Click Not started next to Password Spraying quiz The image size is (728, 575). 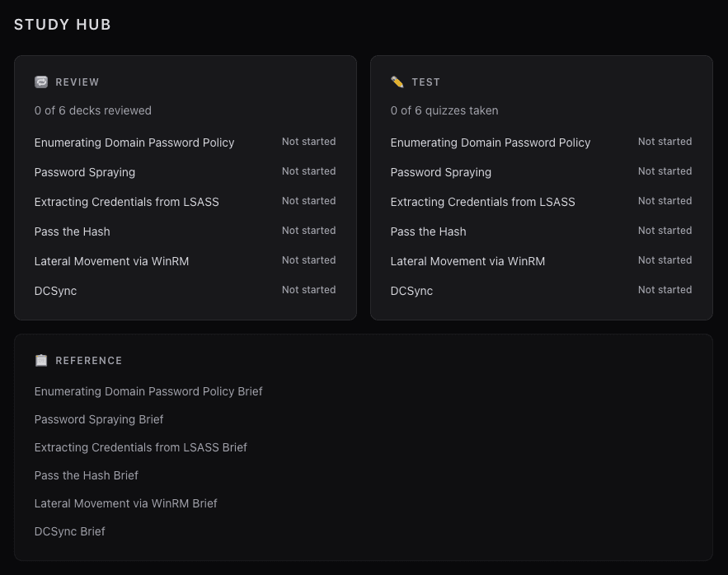(x=665, y=171)
